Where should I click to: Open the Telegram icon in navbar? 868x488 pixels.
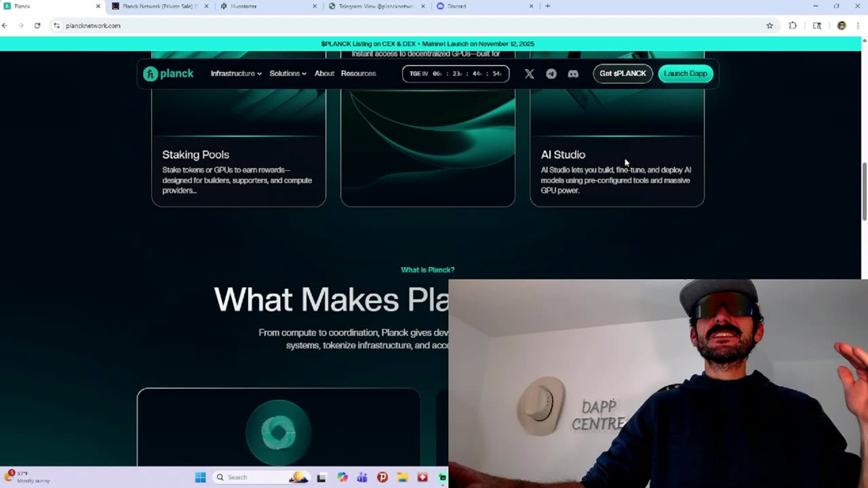(551, 73)
